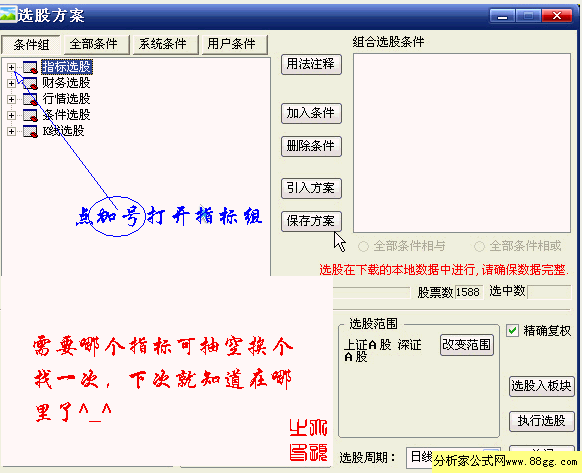Image resolution: width=582 pixels, height=473 pixels.
Task: Close the 选股方案 window
Action: tap(557, 16)
